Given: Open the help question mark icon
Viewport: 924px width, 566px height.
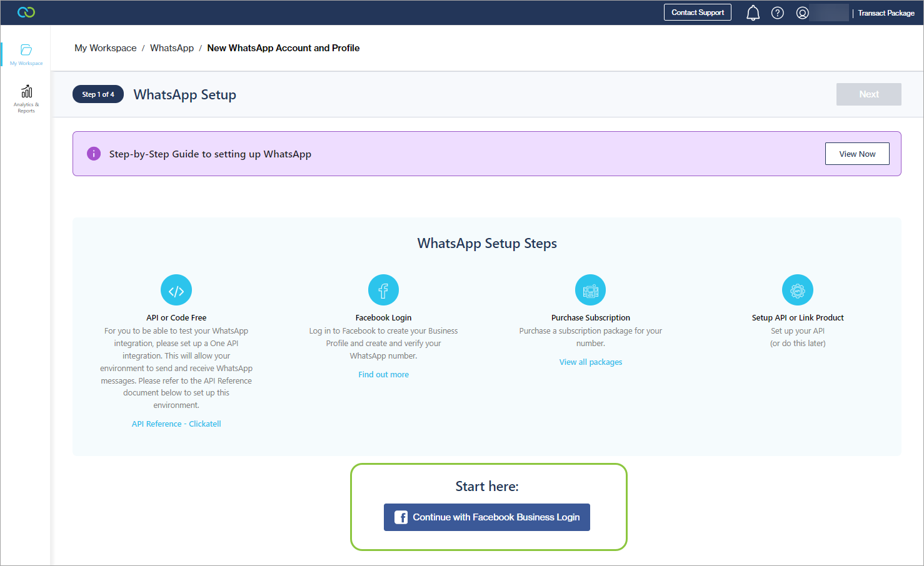Looking at the screenshot, I should (777, 13).
